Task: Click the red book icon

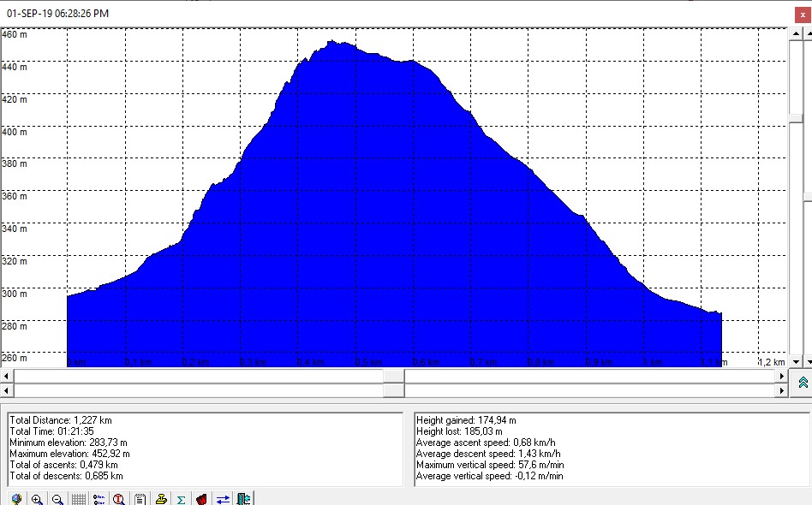Action: click(201, 499)
